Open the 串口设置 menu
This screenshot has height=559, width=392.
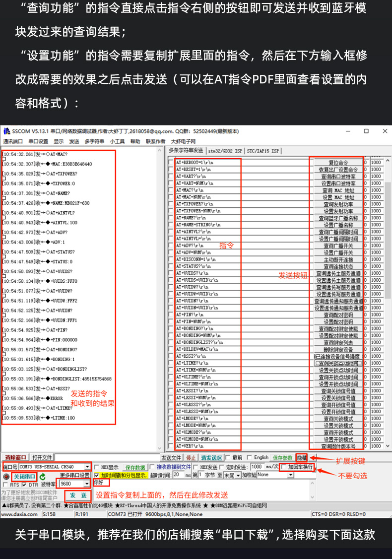coord(38,141)
